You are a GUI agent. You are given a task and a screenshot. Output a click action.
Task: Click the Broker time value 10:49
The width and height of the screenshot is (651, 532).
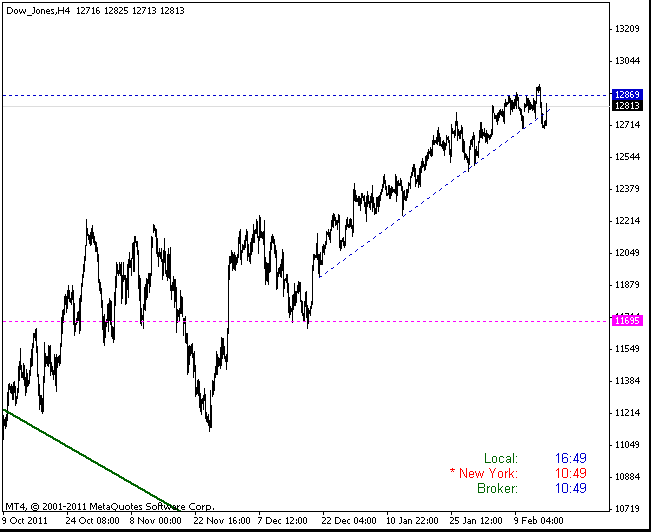coord(571,488)
